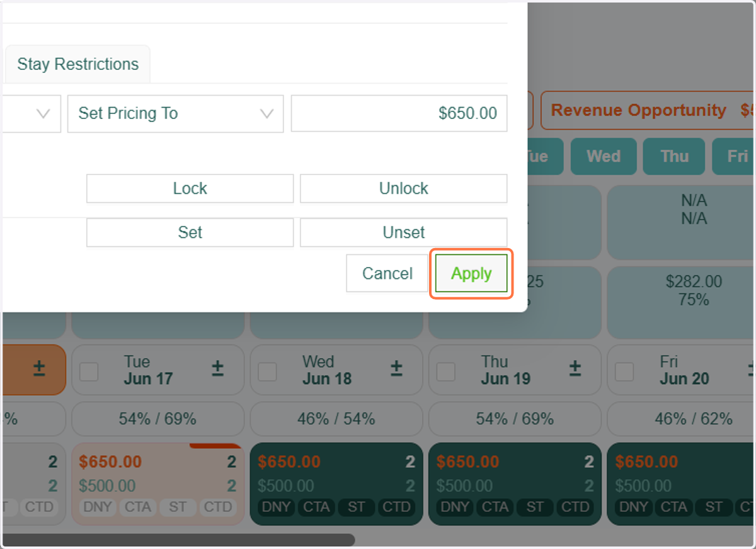Toggle CTD tag on Tue Jun 17 card
756x549 pixels.
218,507
